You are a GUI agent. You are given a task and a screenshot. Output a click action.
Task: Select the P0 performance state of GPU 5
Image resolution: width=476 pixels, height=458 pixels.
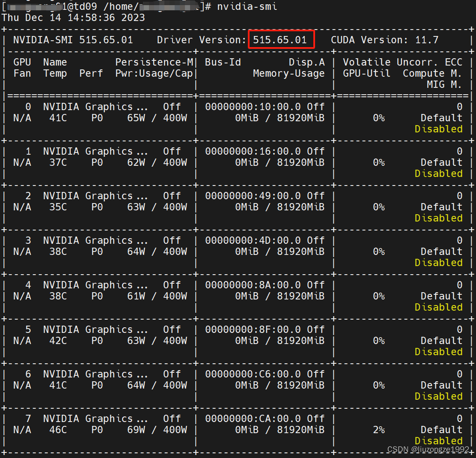point(97,340)
